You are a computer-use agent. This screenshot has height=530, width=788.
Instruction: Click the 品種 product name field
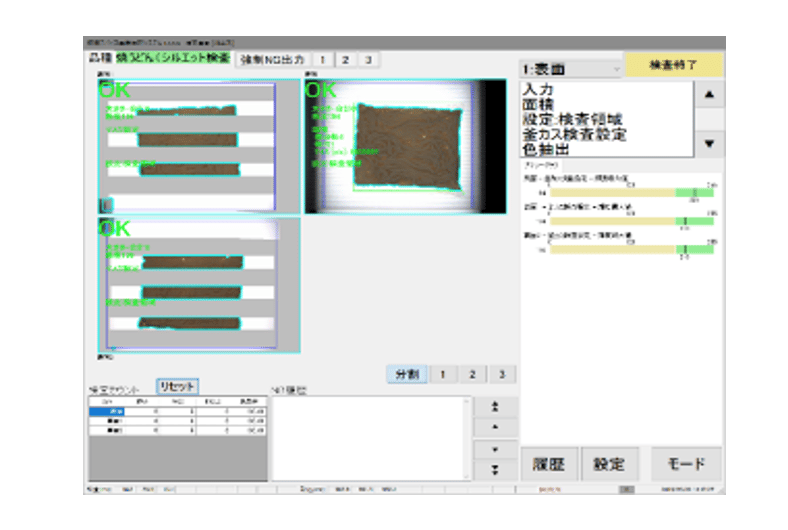tap(173, 58)
